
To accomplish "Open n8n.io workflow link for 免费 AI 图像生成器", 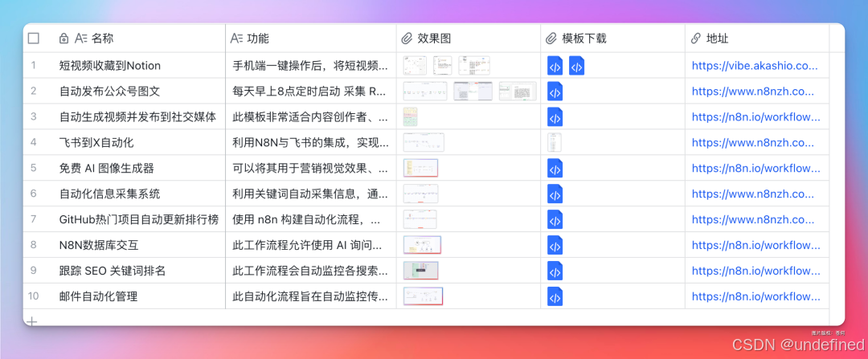I will click(x=756, y=168).
